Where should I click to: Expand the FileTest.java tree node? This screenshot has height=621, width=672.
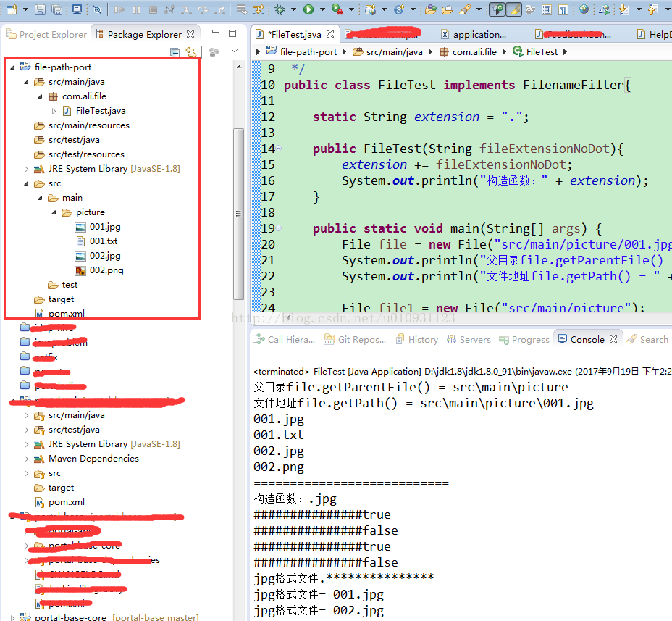(x=54, y=111)
